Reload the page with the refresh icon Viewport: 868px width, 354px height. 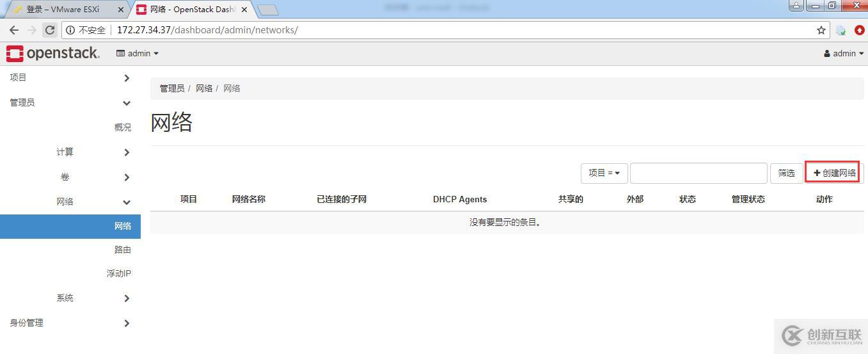pyautogui.click(x=50, y=30)
